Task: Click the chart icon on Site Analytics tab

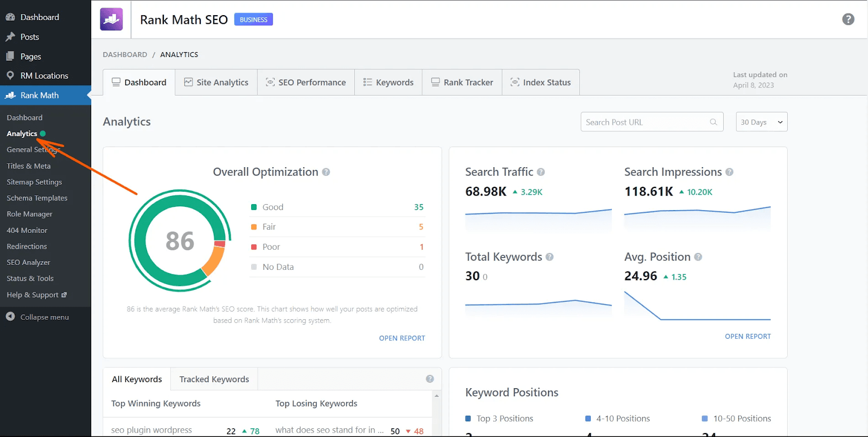Action: click(x=188, y=82)
